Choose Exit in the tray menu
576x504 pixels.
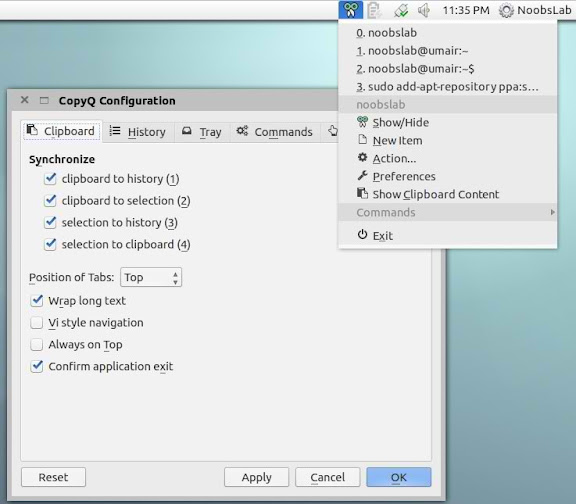pos(447,235)
